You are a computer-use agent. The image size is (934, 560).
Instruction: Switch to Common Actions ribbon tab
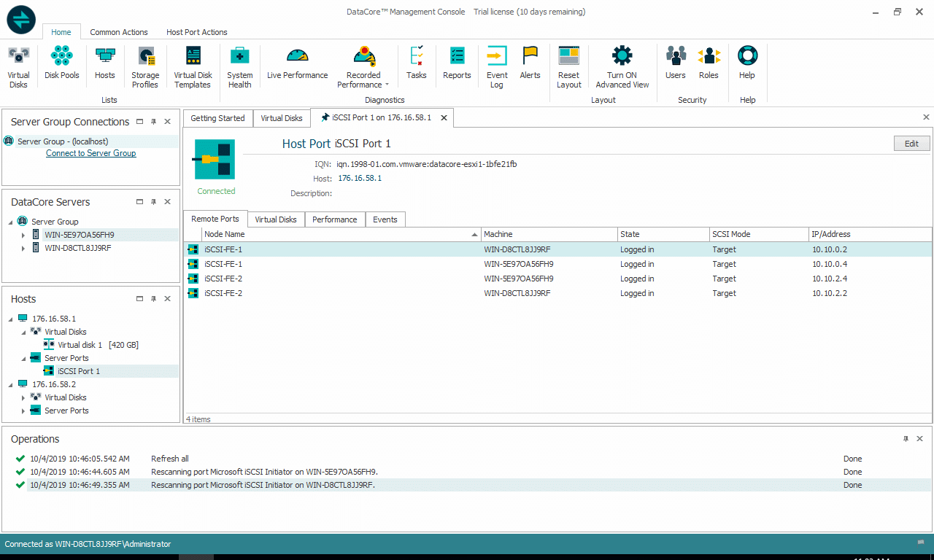[119, 32]
